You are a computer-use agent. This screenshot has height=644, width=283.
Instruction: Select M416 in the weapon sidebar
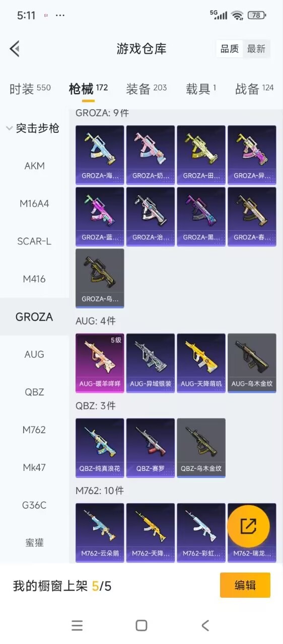(x=34, y=279)
